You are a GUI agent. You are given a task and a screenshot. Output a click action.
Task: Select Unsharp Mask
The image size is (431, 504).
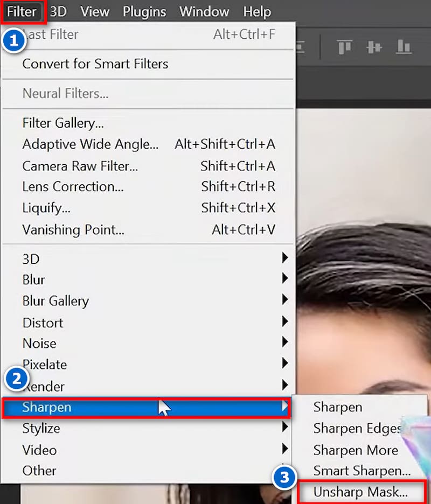point(361,492)
